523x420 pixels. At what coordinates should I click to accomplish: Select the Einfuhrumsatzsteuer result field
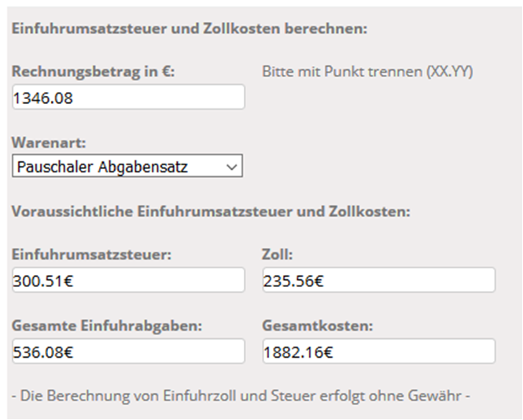pyautogui.click(x=128, y=279)
